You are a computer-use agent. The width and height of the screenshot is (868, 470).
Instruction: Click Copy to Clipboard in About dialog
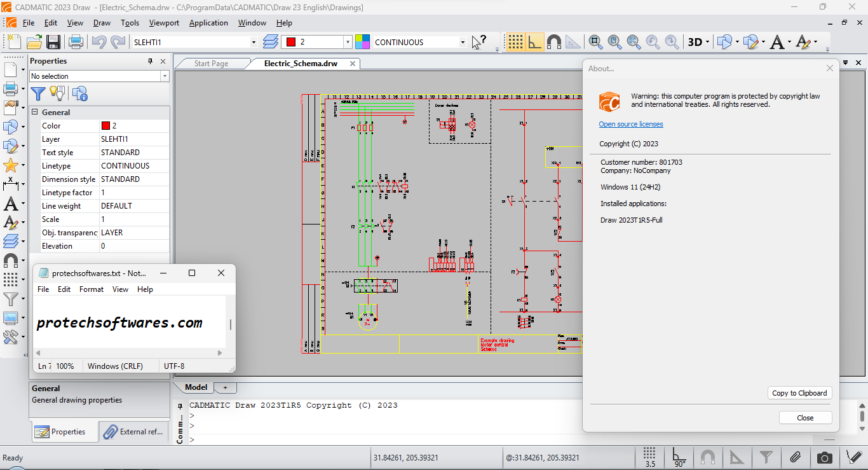799,392
